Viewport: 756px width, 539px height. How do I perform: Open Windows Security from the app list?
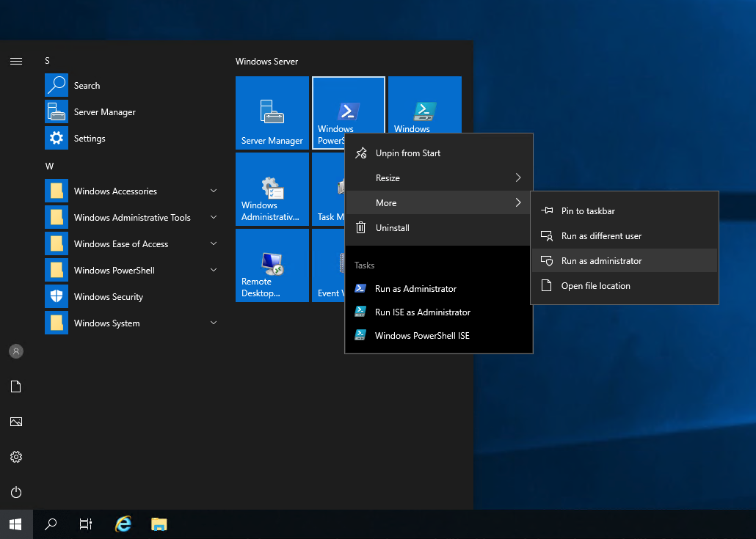tap(108, 297)
